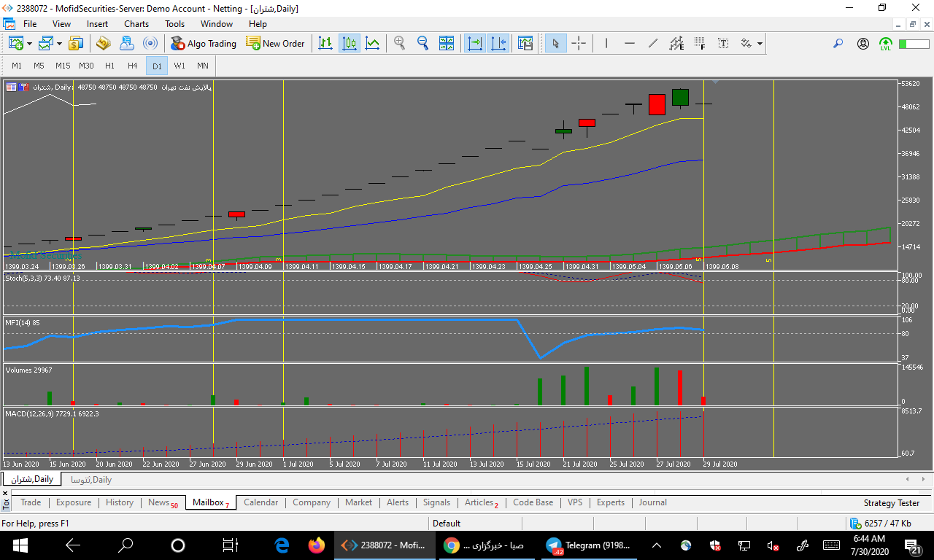Select the arrow cursor tool

(555, 43)
